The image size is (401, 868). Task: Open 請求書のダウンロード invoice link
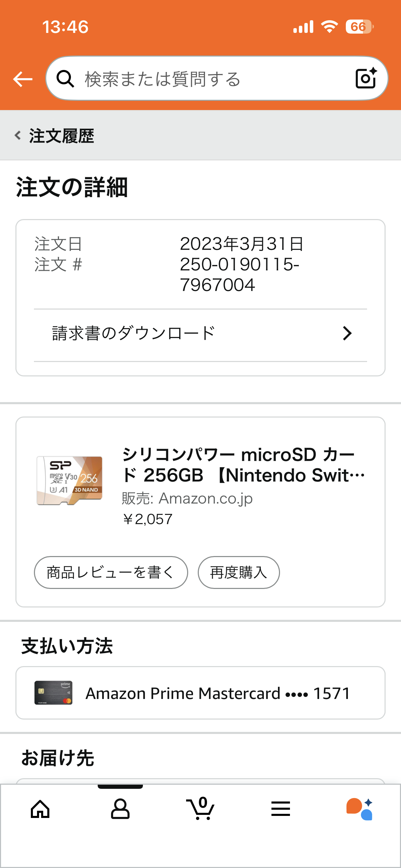click(x=134, y=334)
